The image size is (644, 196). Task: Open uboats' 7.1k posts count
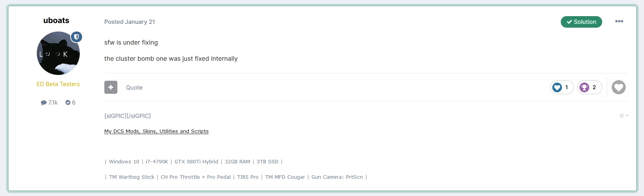(49, 103)
